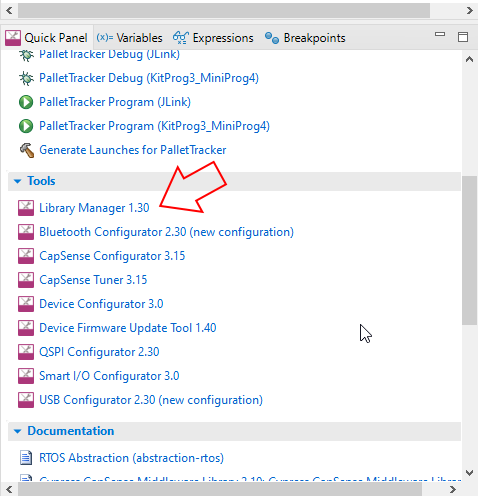Click the scroll down arrow of Quick Panel

click(x=469, y=472)
